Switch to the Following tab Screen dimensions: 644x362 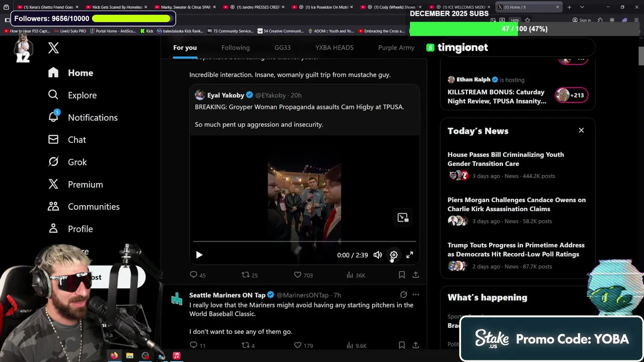click(x=235, y=48)
